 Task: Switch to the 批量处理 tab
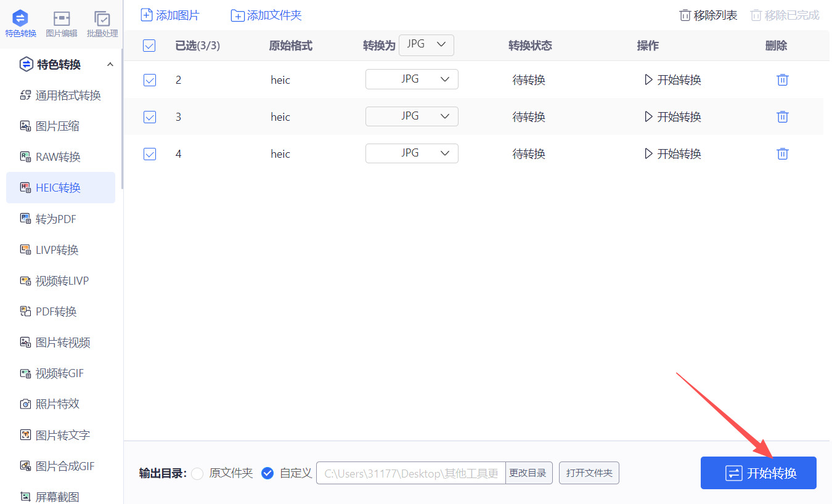tap(102, 24)
